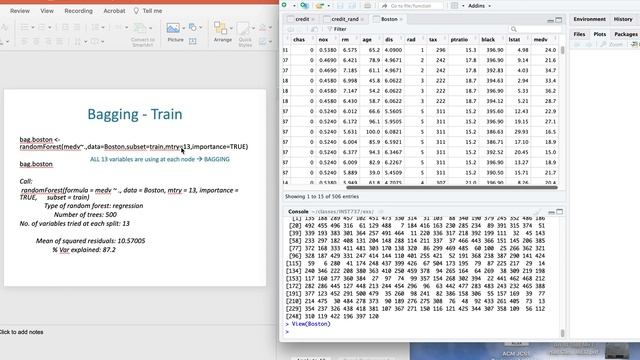Expand the Shapes dropdown arrow
The width and height of the screenshot is (640, 360).
point(200,27)
